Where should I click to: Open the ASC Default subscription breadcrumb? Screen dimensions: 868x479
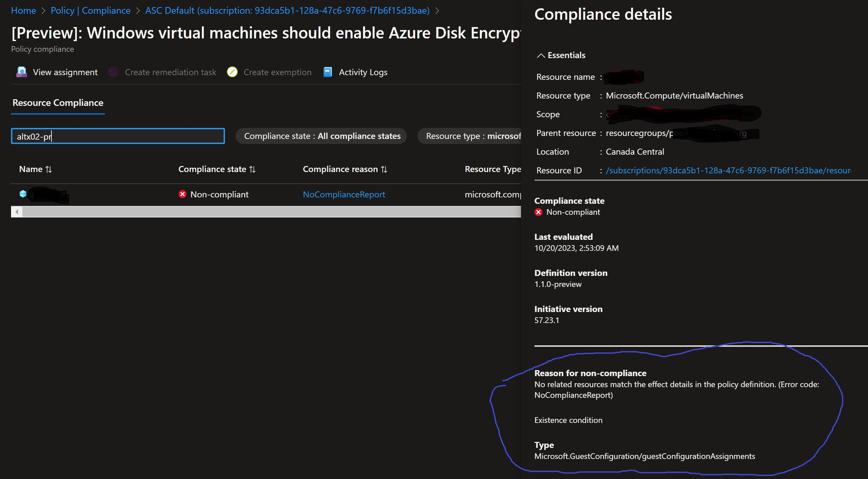(x=287, y=10)
